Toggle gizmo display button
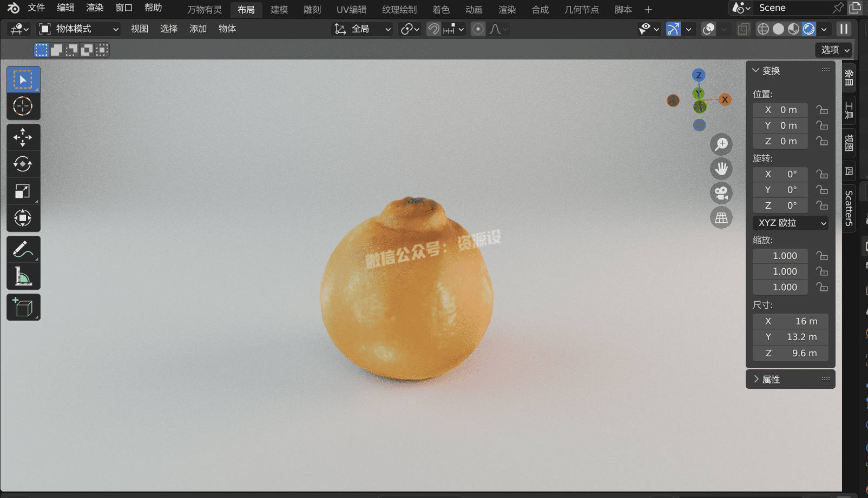The width and height of the screenshot is (868, 498). [673, 29]
